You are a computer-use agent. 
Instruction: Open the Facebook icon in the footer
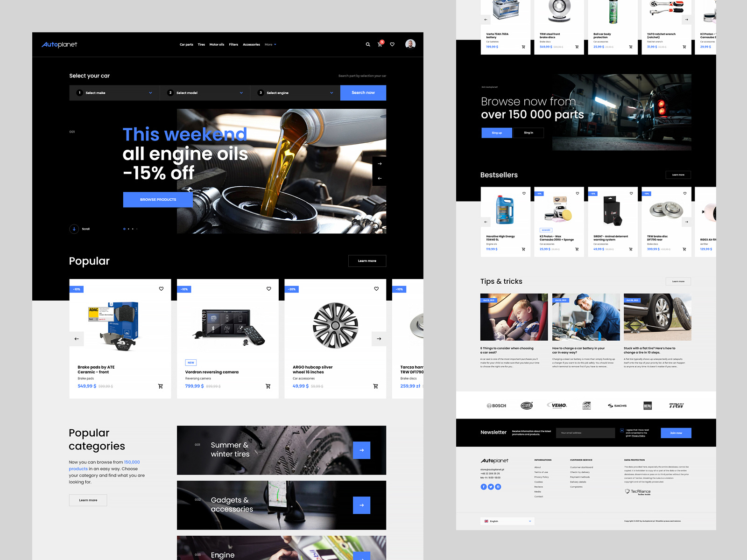point(484,487)
